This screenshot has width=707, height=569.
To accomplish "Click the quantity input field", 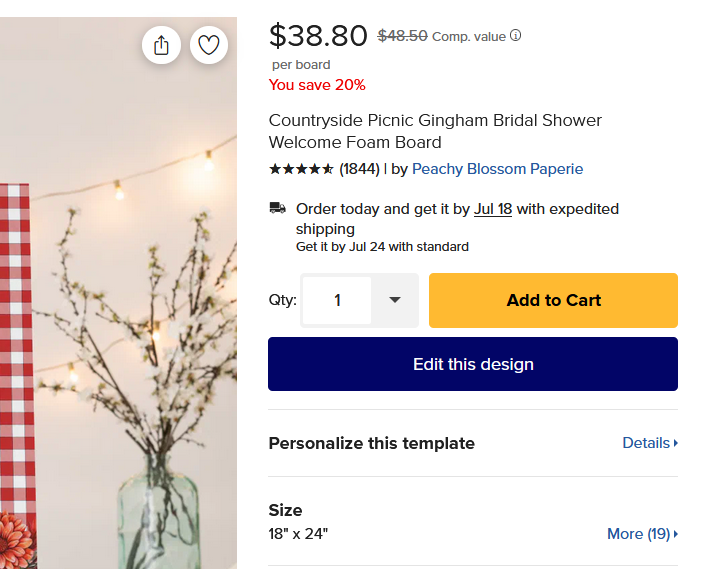I will (x=337, y=300).
